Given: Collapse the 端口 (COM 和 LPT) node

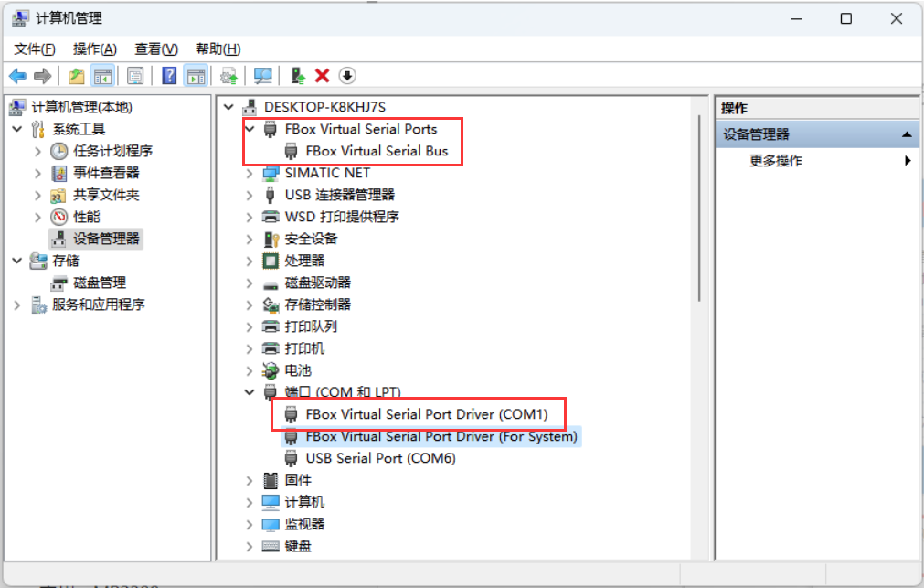Looking at the screenshot, I should pyautogui.click(x=250, y=392).
